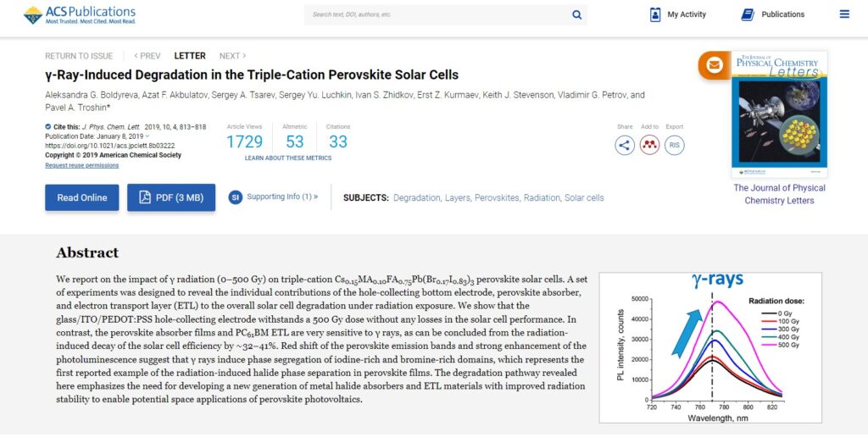Click the Perovskites subject link
The width and height of the screenshot is (868, 443).
tap(497, 197)
